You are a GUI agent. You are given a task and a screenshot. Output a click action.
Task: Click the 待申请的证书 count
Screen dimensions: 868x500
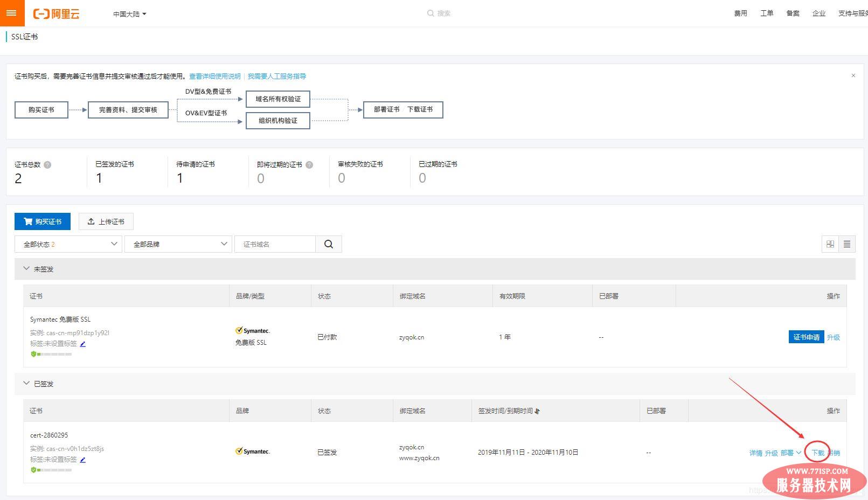tap(180, 178)
